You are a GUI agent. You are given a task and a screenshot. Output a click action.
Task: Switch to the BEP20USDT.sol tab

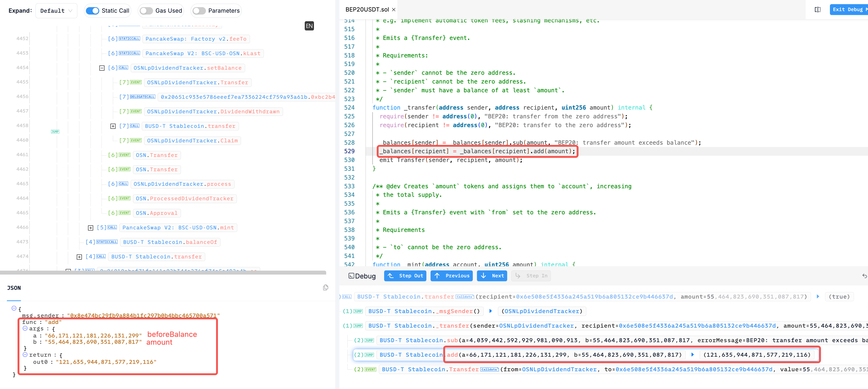[367, 9]
